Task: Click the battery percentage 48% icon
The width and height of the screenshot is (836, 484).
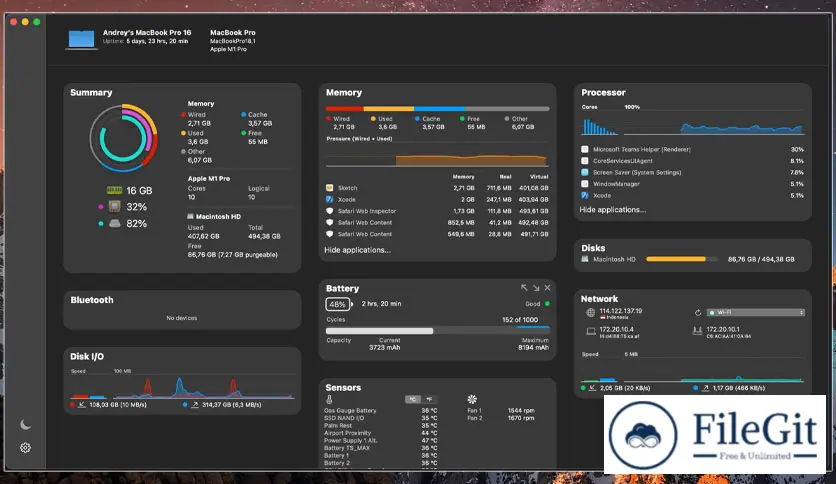Action: tap(338, 304)
